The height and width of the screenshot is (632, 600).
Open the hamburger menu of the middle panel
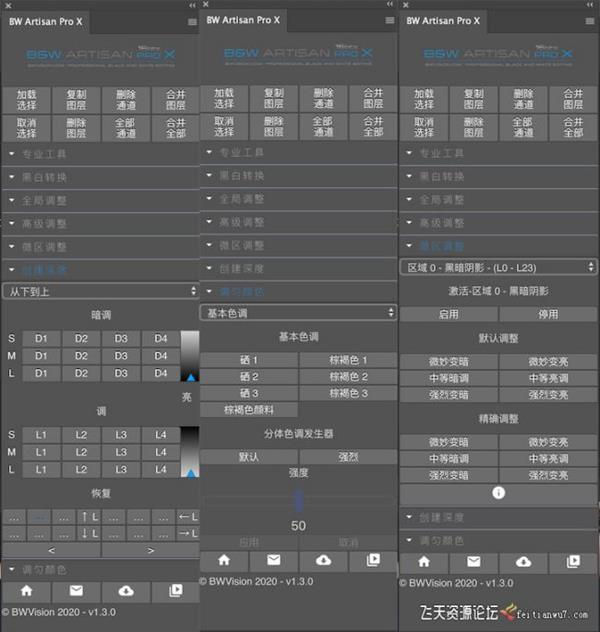click(x=390, y=20)
